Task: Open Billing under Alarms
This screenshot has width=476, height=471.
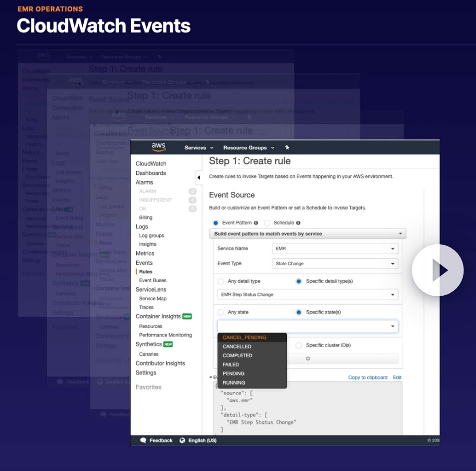Action: click(x=146, y=218)
